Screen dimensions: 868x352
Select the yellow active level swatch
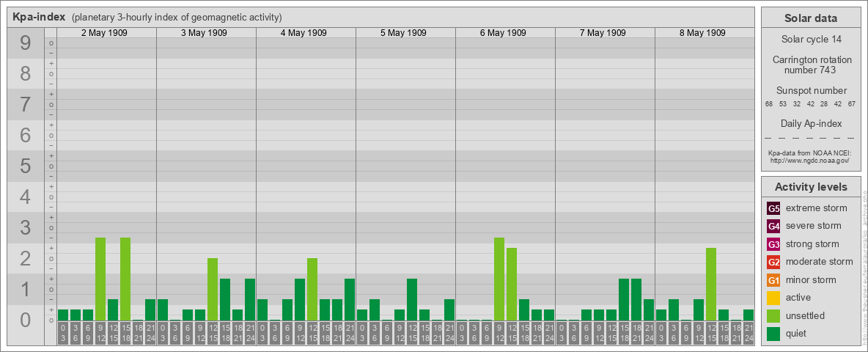tap(773, 298)
